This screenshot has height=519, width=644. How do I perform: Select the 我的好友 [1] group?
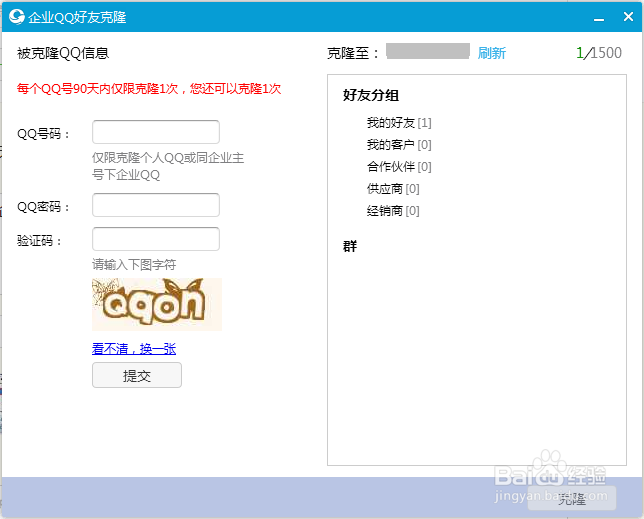(399, 122)
